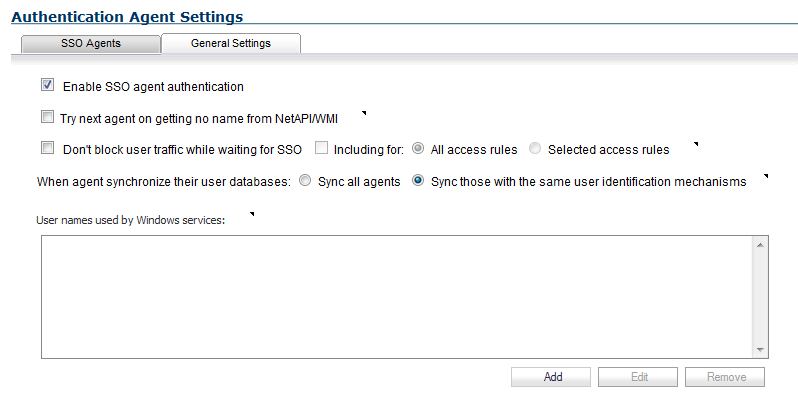Select Sync all agents option
Viewport: 798px width, 412px height.
click(x=305, y=180)
